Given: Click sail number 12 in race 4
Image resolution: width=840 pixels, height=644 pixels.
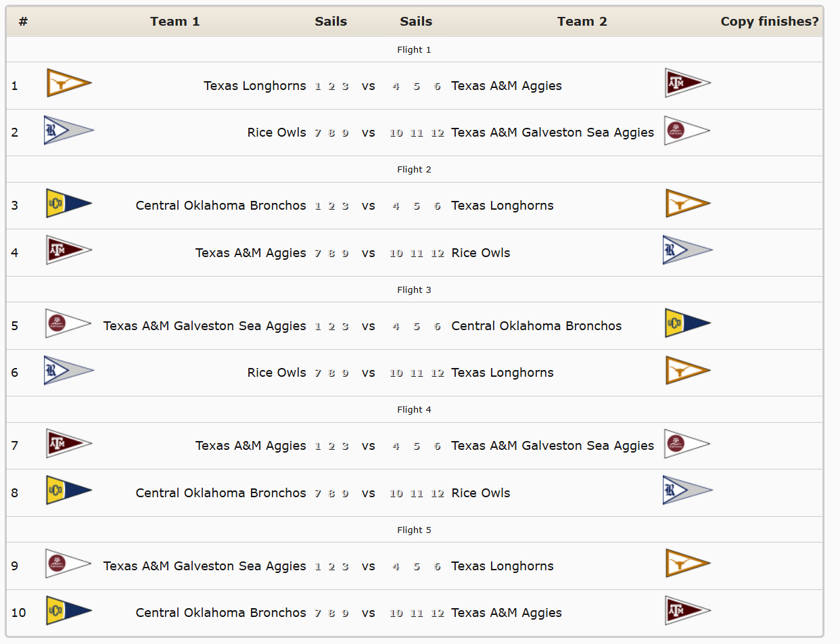Looking at the screenshot, I should coord(438,254).
